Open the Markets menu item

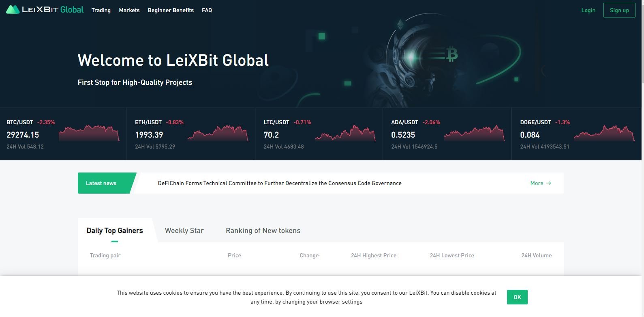tap(129, 10)
